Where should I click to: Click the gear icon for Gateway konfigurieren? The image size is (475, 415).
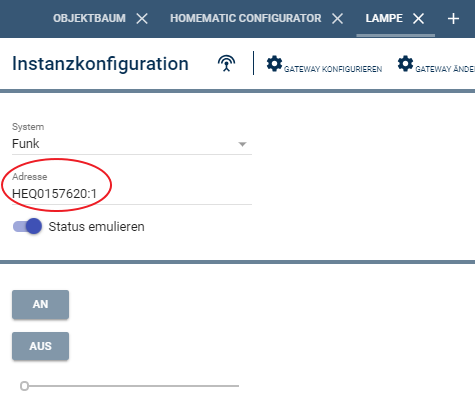pos(274,64)
